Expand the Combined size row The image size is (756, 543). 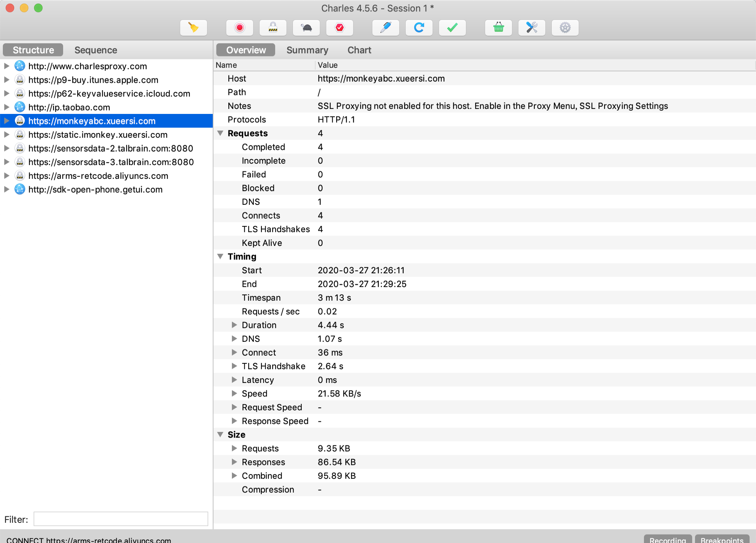click(234, 476)
